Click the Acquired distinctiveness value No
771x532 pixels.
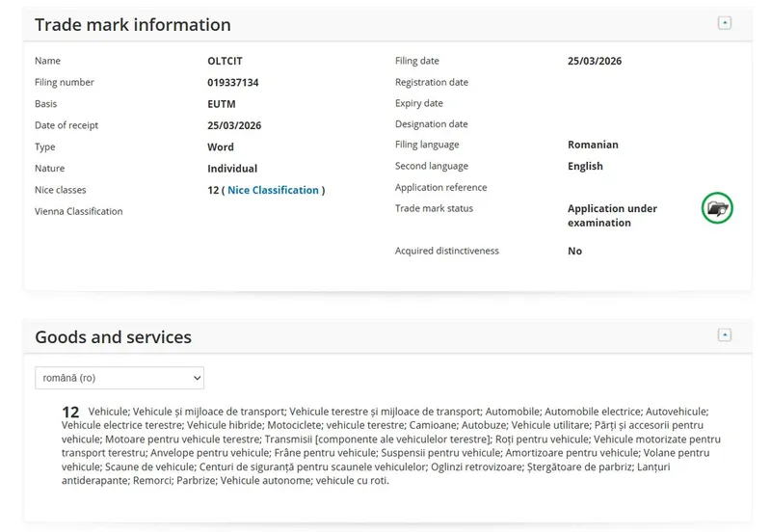[x=574, y=252]
